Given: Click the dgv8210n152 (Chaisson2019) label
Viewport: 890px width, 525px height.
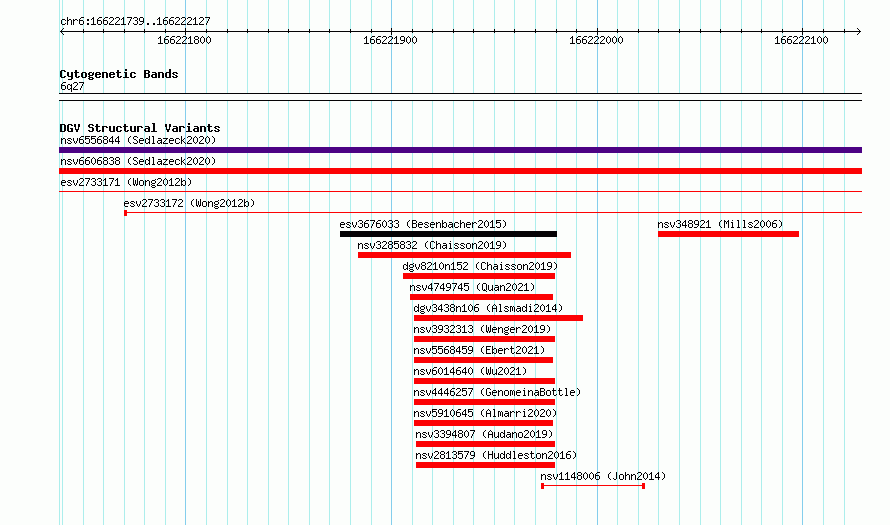Looking at the screenshot, I should click(x=480, y=266).
